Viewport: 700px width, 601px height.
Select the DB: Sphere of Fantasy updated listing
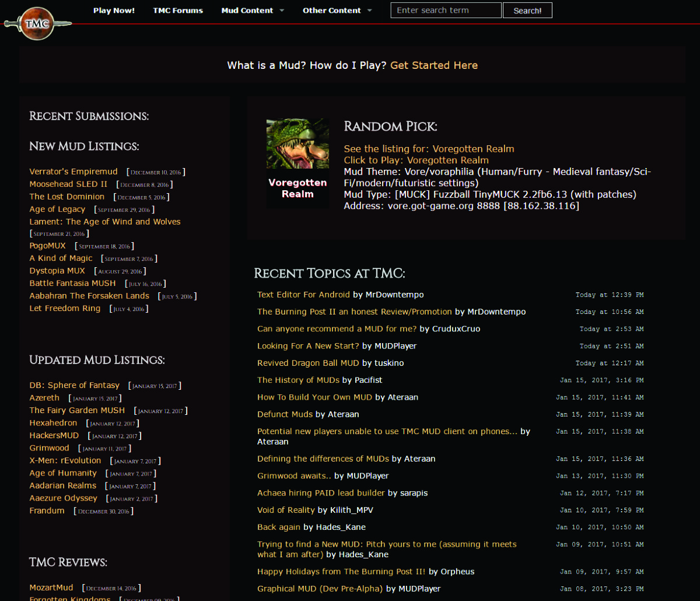[74, 385]
